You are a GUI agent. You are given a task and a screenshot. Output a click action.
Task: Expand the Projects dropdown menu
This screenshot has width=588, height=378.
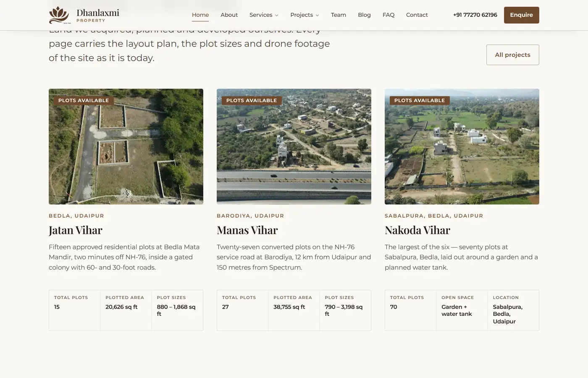click(304, 15)
